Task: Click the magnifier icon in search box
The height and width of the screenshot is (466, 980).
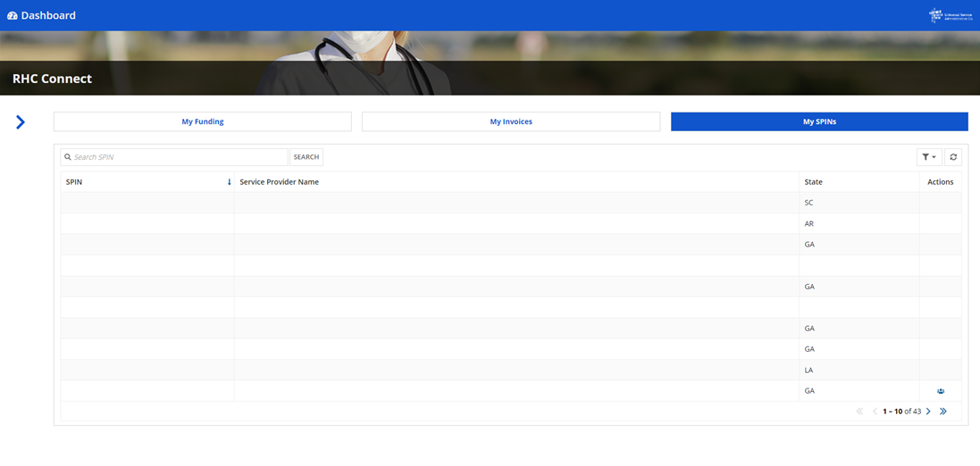Action: point(68,157)
